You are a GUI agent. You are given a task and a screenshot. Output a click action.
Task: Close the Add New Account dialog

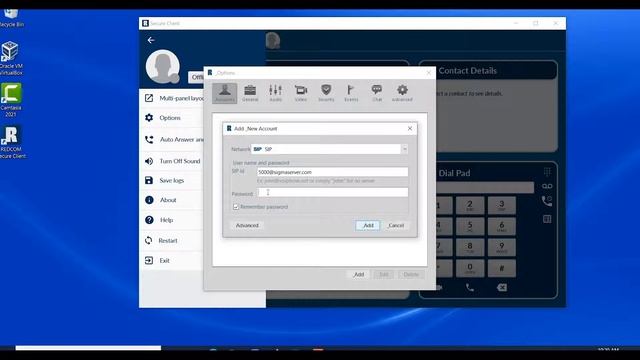point(410,129)
